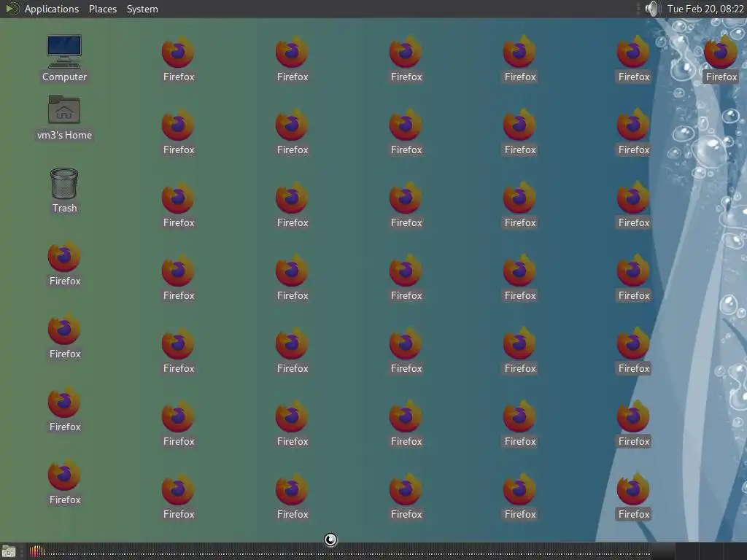Image resolution: width=747 pixels, height=560 pixels.
Task: Open the Applications menu
Action: tap(52, 9)
